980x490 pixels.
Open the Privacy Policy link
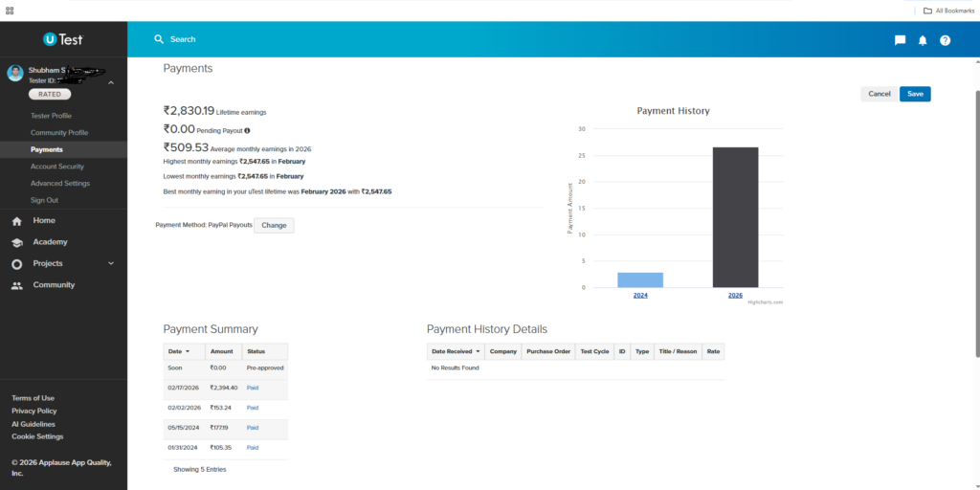34,412
